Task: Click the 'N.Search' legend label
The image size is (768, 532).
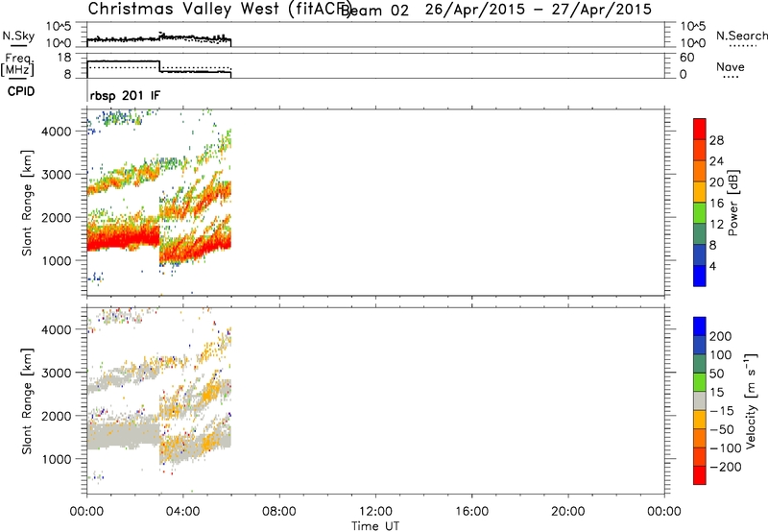Action: [741, 36]
